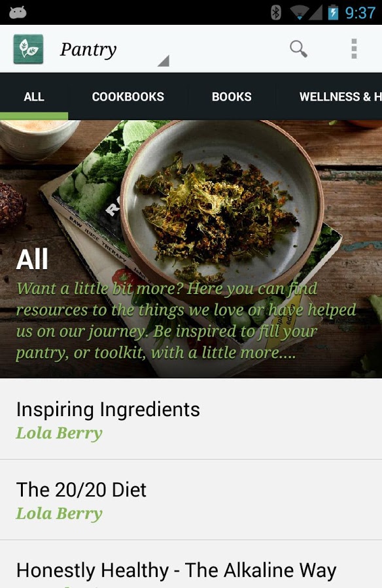382x588 pixels.
Task: Tap the cellular signal strength icon
Action: 316,13
